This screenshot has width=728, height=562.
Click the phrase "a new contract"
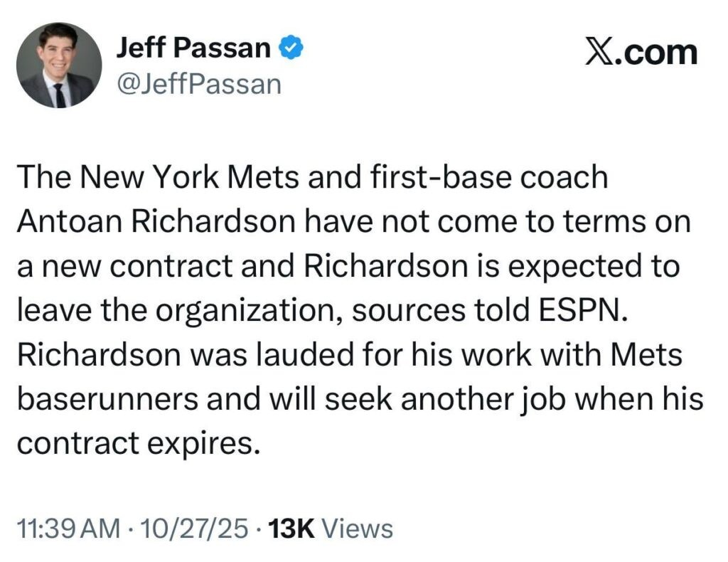[124, 267]
